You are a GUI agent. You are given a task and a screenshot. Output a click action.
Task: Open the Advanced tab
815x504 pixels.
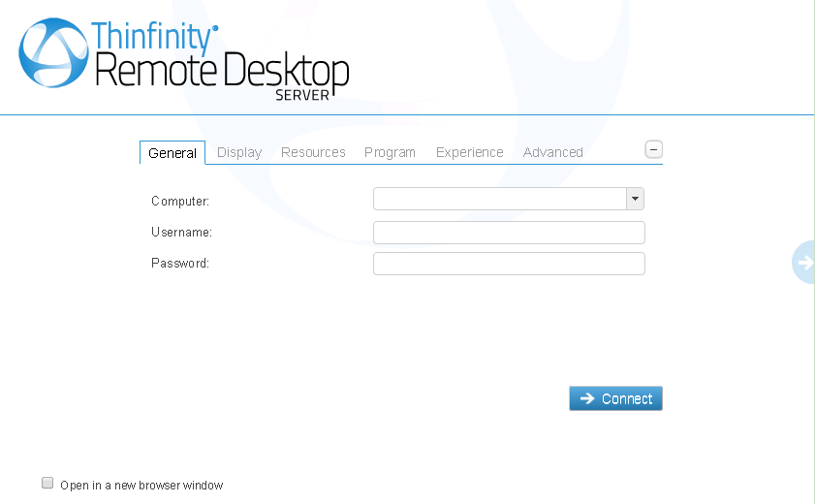(552, 152)
